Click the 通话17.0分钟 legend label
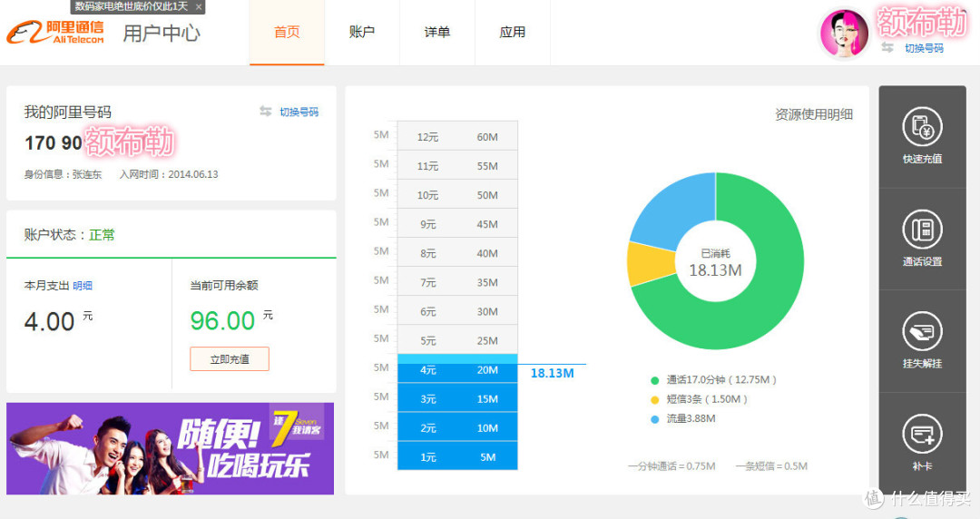This screenshot has width=980, height=519. [x=721, y=379]
